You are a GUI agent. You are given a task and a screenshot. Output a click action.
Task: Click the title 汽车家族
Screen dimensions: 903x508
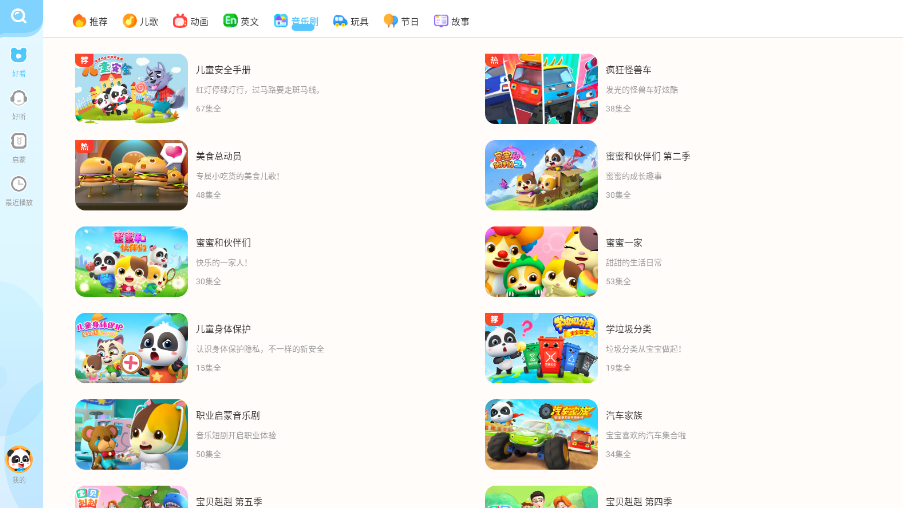point(624,415)
